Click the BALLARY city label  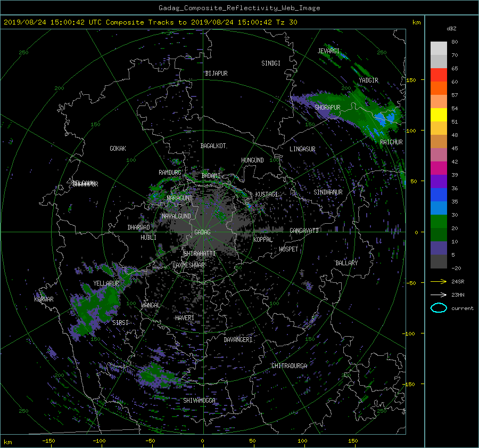[x=346, y=263]
